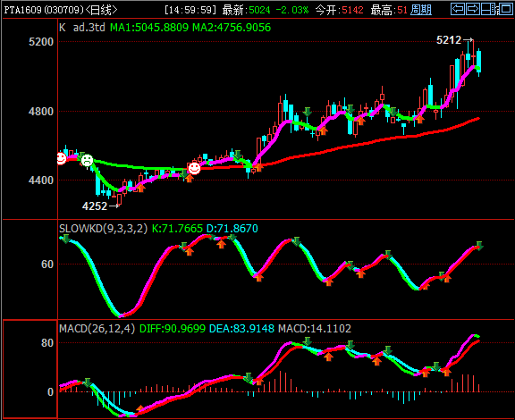Click the 最新:5024 latest price

coord(246,10)
